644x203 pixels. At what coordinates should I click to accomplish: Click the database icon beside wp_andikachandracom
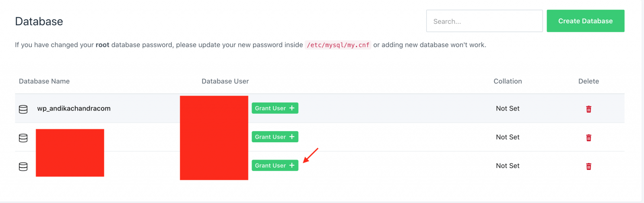click(x=23, y=109)
